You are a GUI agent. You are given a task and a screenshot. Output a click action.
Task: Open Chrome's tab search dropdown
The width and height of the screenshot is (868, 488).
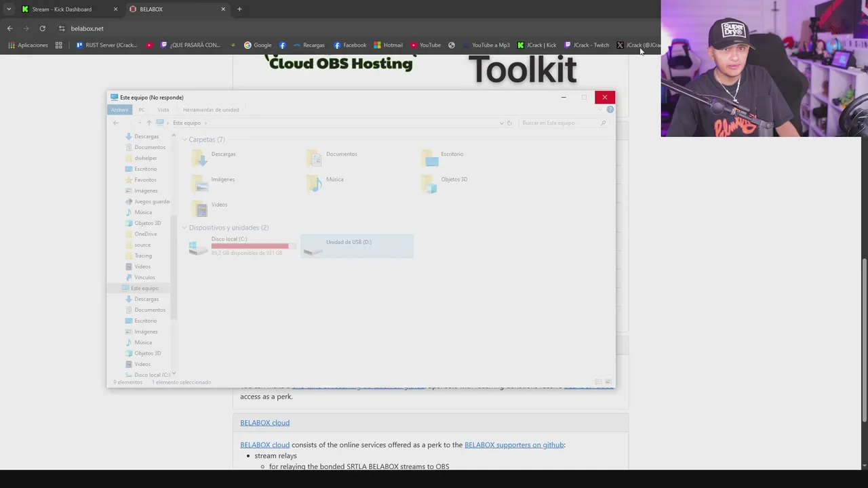tap(8, 9)
